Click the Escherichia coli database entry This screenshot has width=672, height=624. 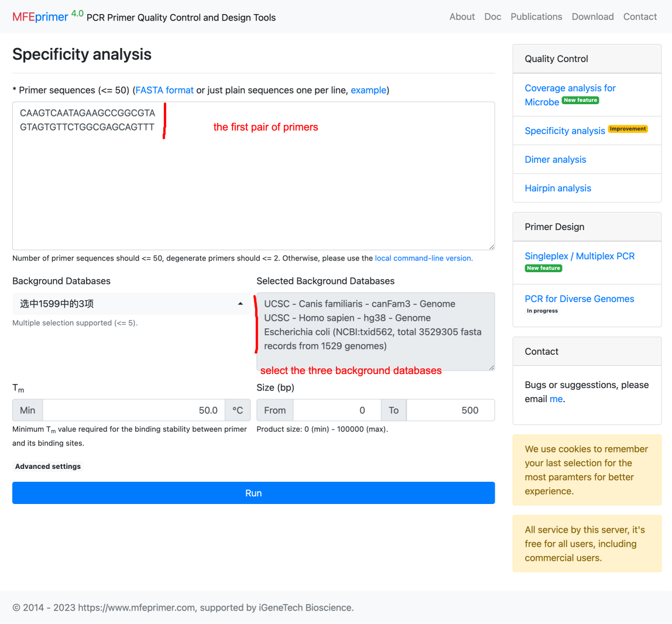pyautogui.click(x=372, y=339)
